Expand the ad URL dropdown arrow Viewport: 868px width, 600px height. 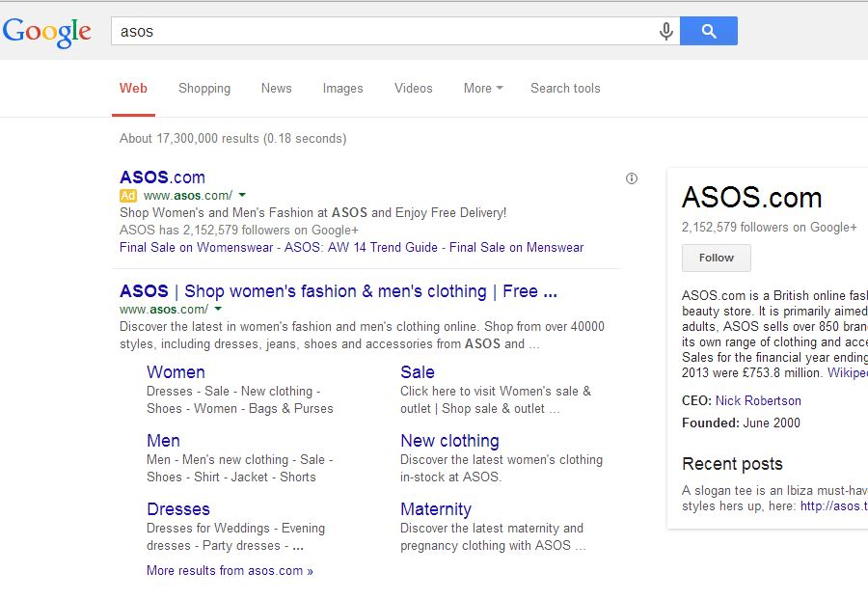tap(242, 195)
